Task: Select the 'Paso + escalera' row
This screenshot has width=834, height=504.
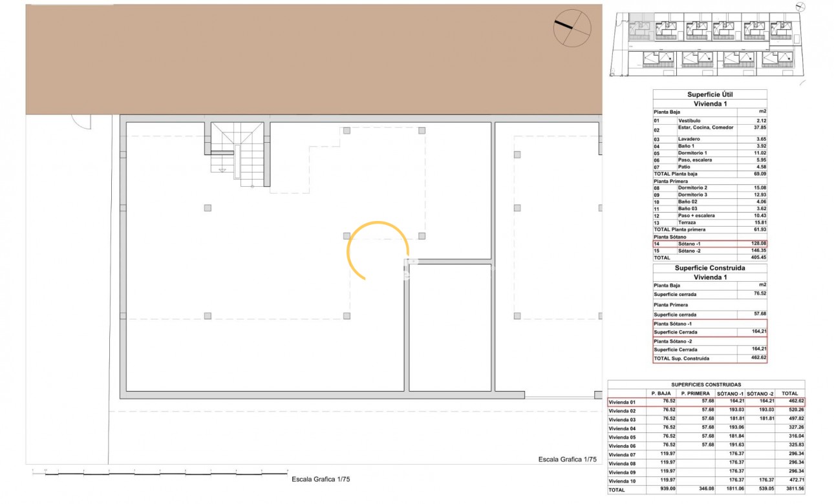Action: pyautogui.click(x=710, y=216)
